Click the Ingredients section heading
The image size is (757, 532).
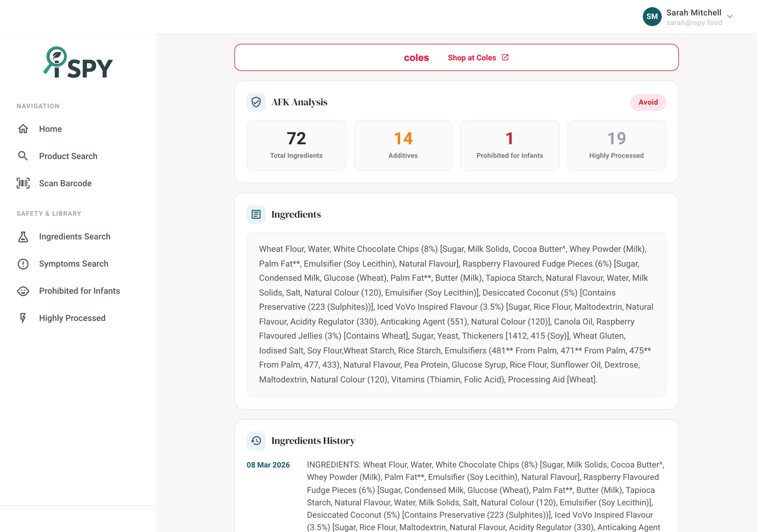(x=296, y=214)
